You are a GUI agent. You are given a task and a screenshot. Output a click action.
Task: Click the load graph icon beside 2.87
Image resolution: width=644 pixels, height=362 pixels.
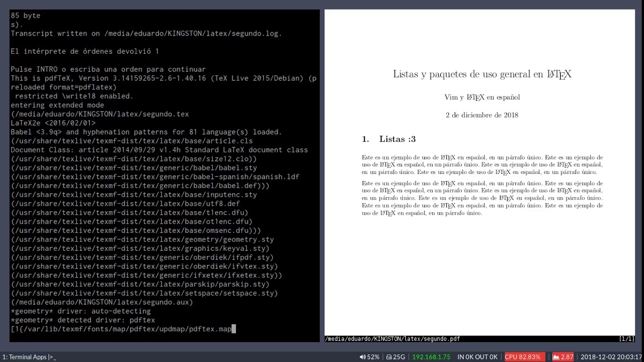(x=556, y=357)
